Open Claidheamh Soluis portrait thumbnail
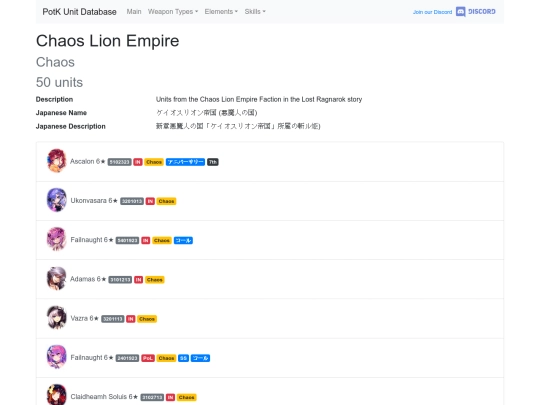Viewport: 540px width, 405px height. point(56,395)
